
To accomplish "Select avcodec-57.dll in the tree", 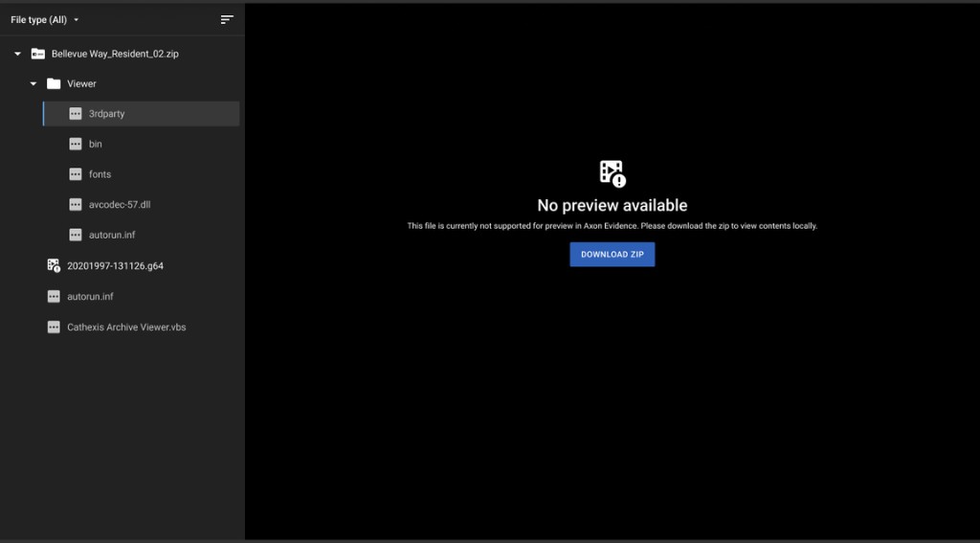I will 120,205.
